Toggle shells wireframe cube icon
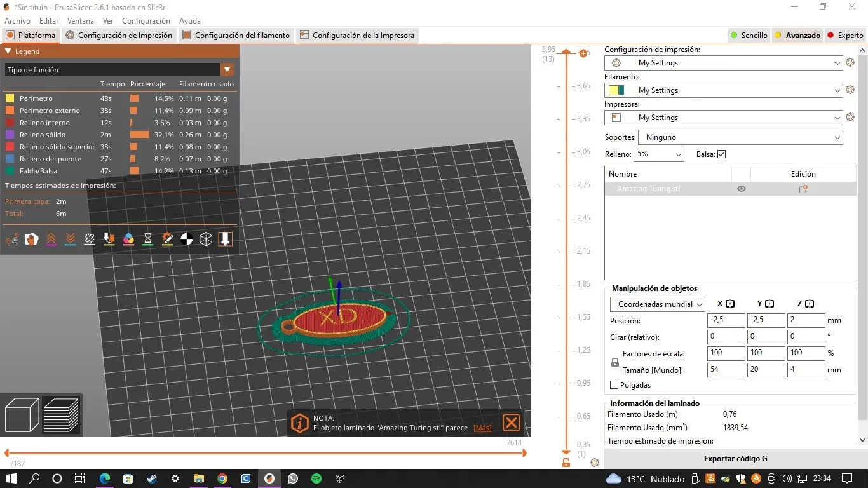 (x=206, y=239)
